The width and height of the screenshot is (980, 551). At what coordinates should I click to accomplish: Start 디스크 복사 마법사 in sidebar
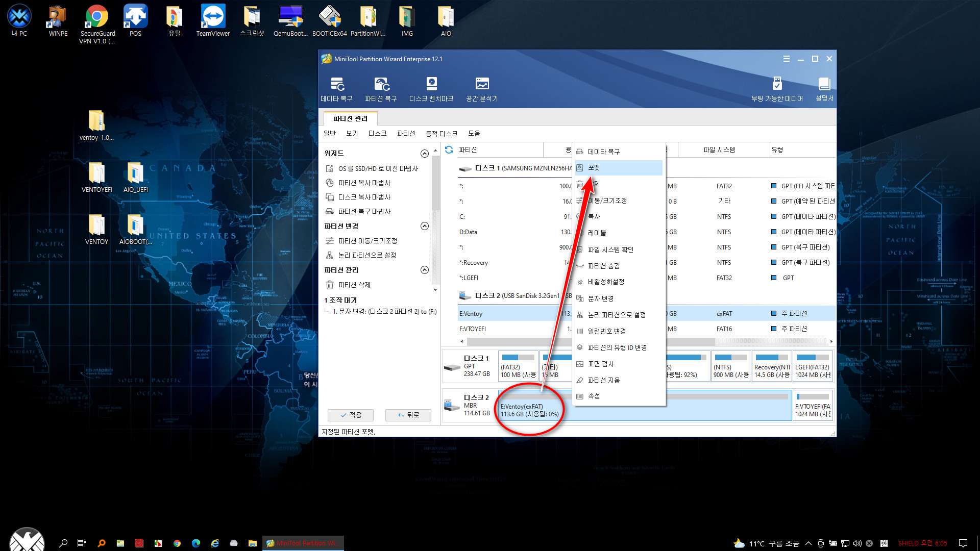358,197
